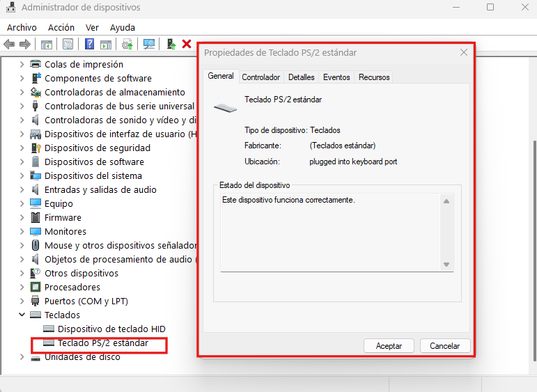
Task: Click the USB icon of Controladoras de bus serie
Action: coord(35,106)
